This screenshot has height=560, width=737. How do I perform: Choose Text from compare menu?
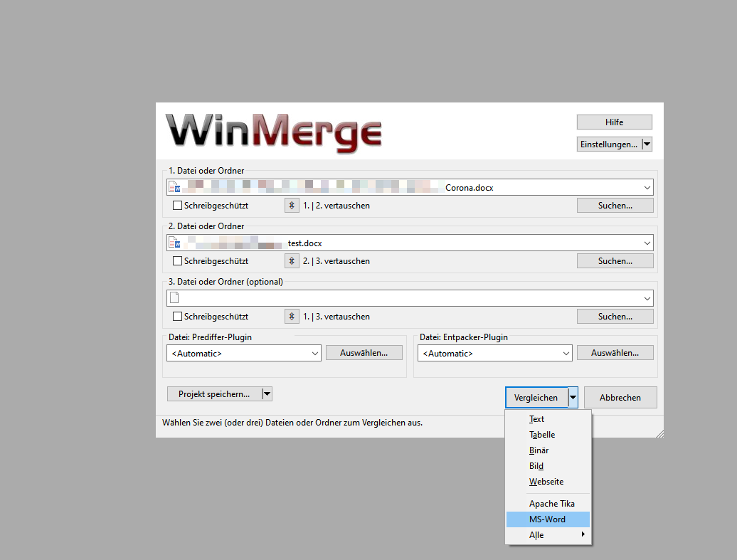548,419
